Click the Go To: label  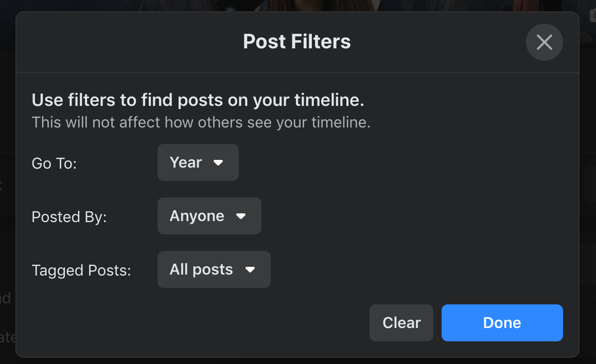54,163
